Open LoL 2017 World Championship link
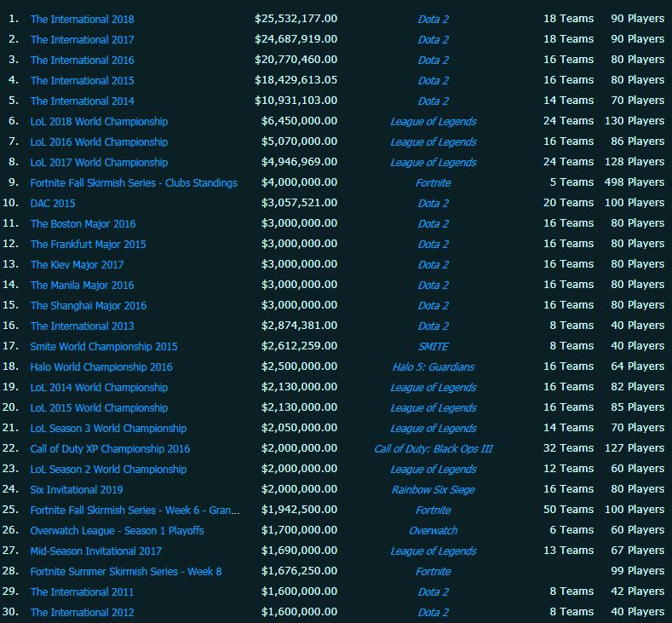 [99, 163]
